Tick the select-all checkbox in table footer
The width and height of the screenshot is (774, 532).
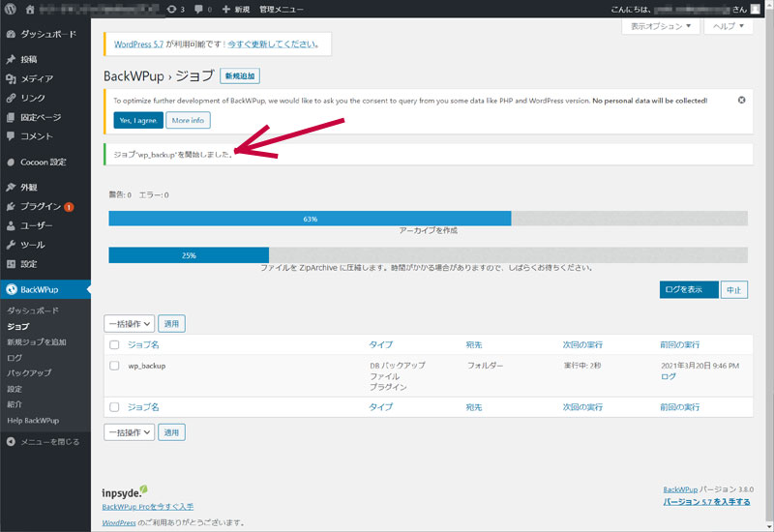114,407
